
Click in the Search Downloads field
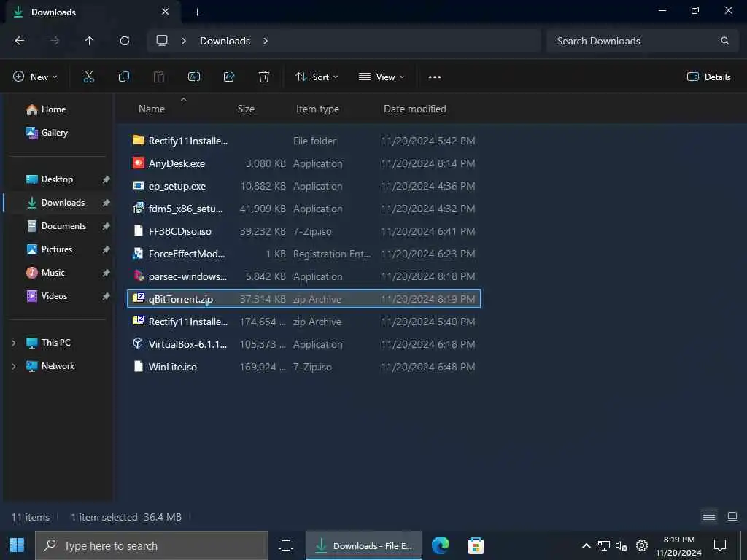pyautogui.click(x=643, y=41)
